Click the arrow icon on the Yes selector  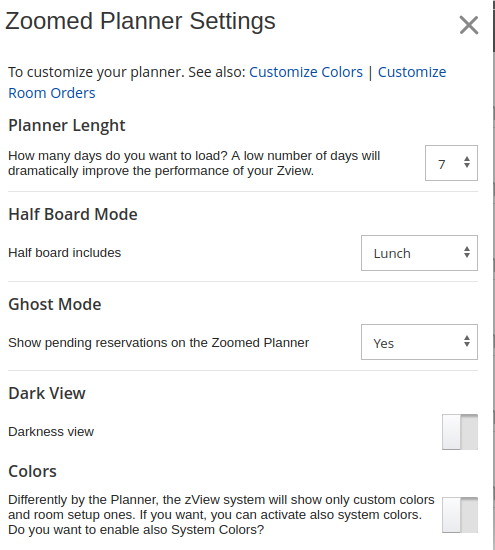click(467, 341)
